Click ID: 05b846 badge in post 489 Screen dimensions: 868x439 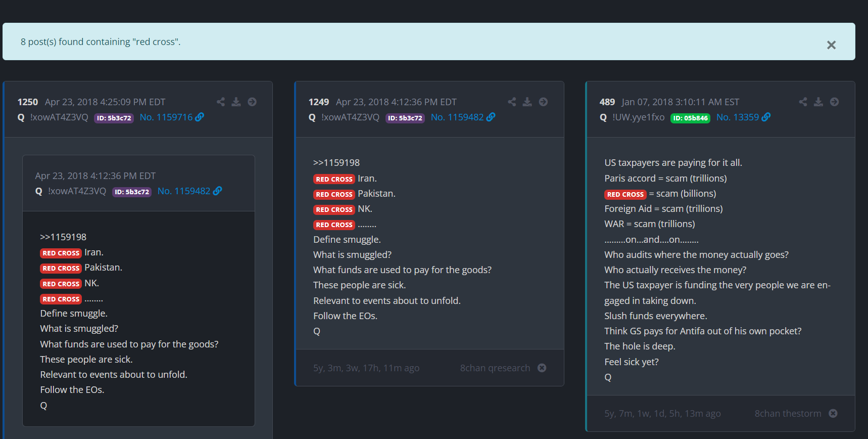tap(690, 118)
